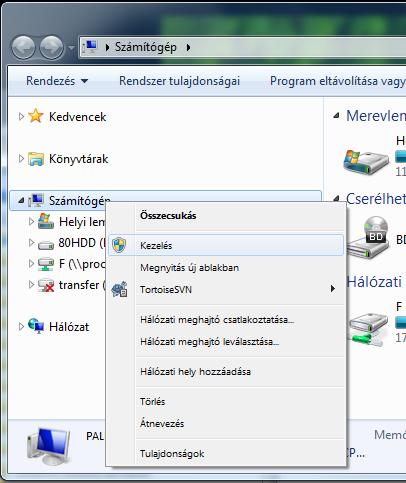Click the Számítógép icon in the tree
The width and height of the screenshot is (406, 483).
click(36, 200)
